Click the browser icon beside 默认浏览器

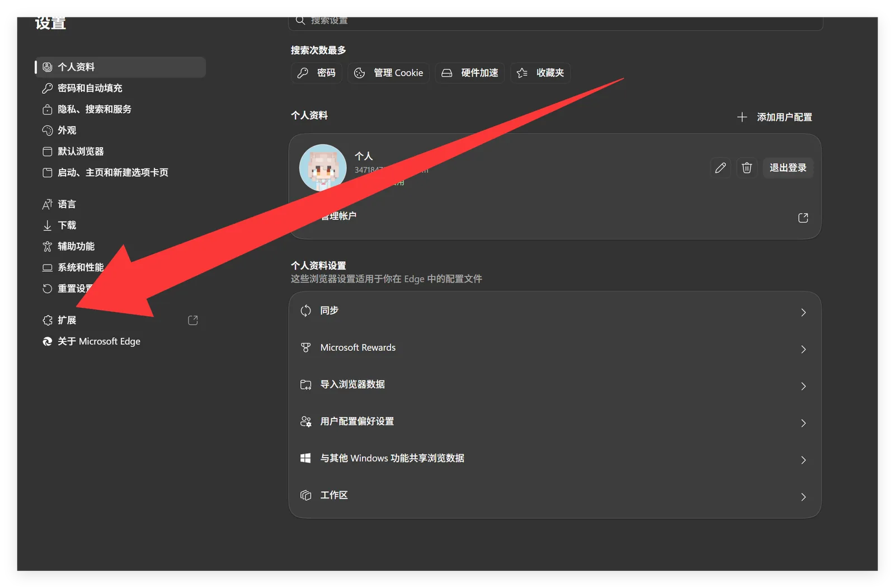tap(48, 152)
